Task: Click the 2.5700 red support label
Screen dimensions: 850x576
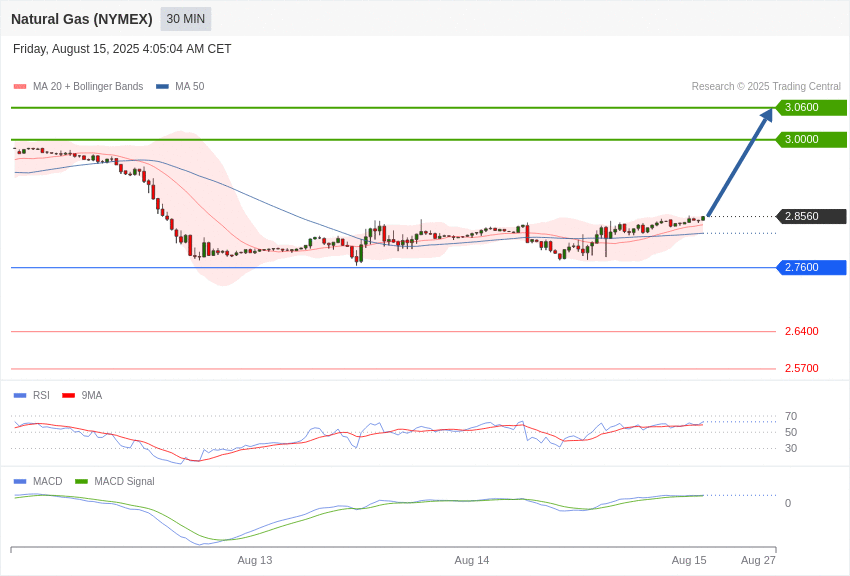Action: point(802,368)
